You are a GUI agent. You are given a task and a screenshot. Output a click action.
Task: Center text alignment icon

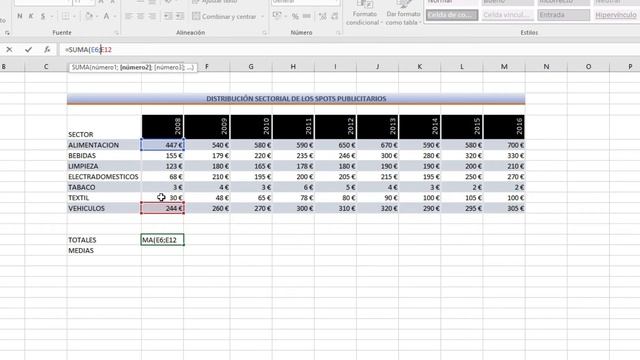pyautogui.click(x=140, y=16)
